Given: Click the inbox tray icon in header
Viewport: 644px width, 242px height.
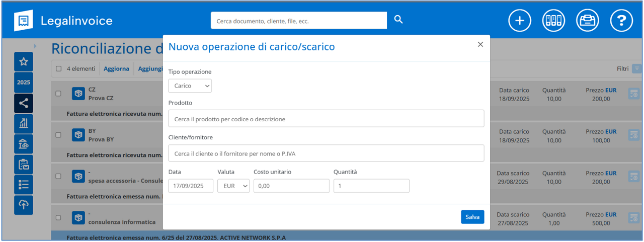Looking at the screenshot, I should (587, 21).
